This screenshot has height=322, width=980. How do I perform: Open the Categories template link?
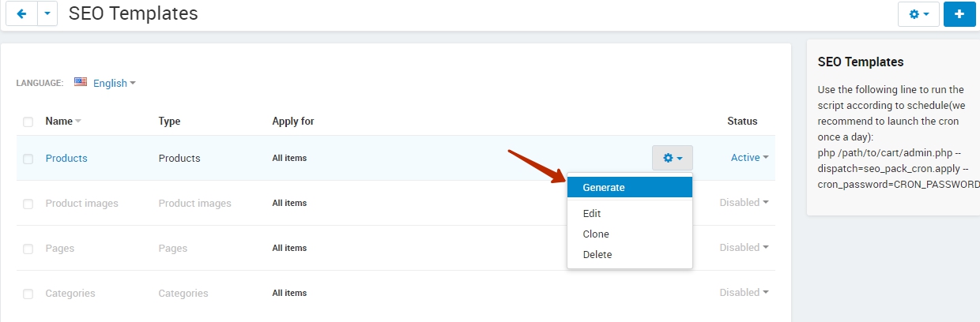point(70,293)
